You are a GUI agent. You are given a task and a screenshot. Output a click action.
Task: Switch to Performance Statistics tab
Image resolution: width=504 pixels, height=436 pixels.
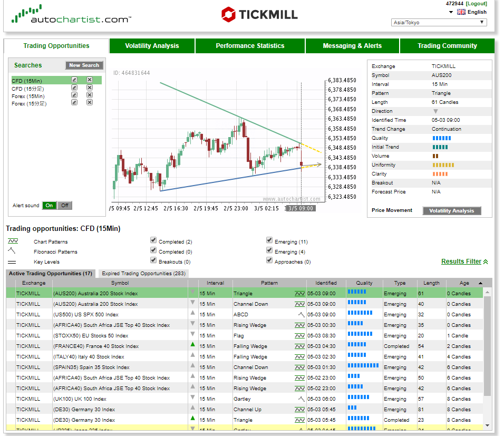[250, 46]
